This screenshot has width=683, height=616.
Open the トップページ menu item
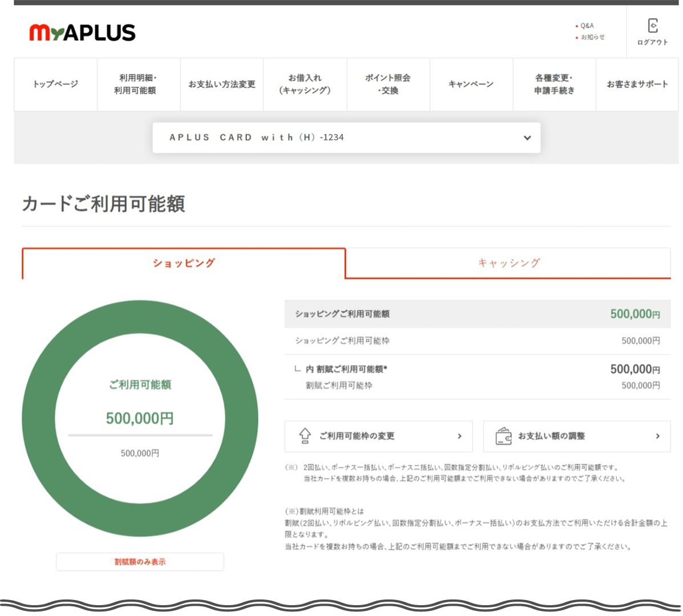(55, 84)
